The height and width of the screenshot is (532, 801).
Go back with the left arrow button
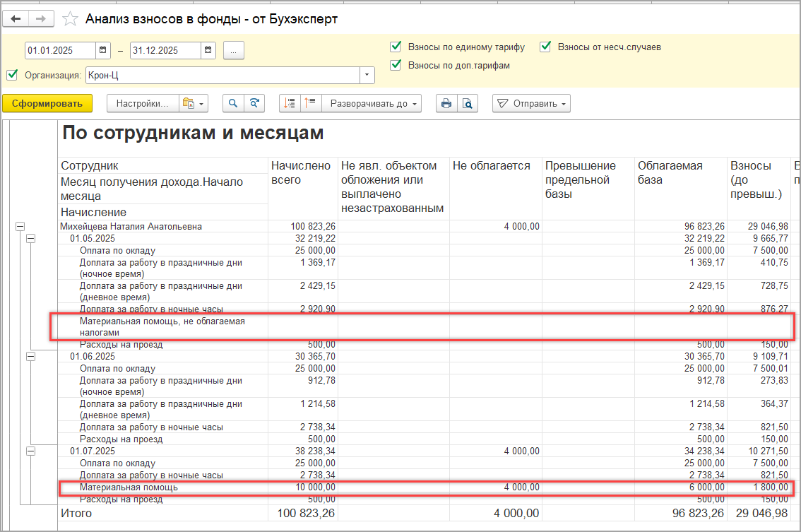(16, 19)
